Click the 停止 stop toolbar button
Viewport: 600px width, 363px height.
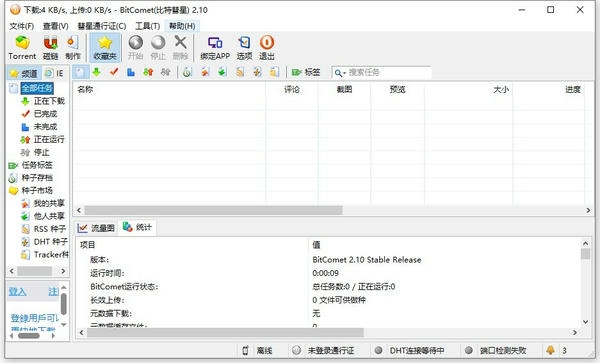point(158,48)
